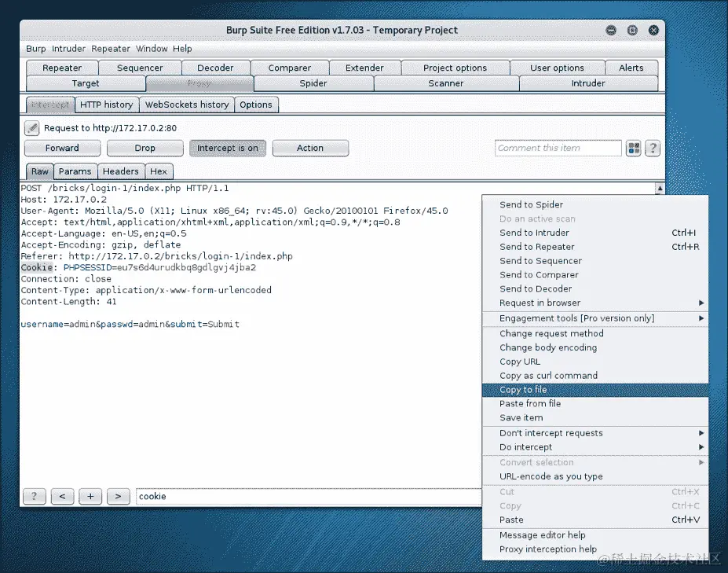Click the question mark help icon near comment field

click(653, 149)
